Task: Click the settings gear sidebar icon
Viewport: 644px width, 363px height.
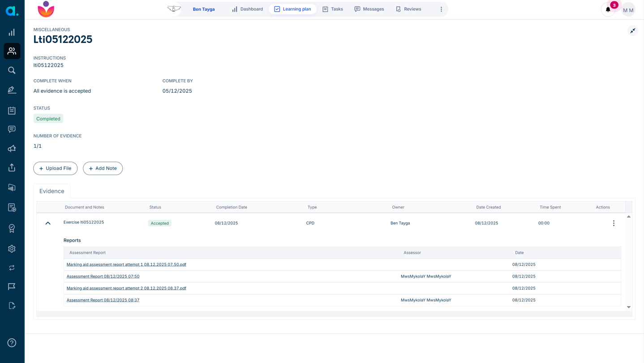Action: point(12,249)
